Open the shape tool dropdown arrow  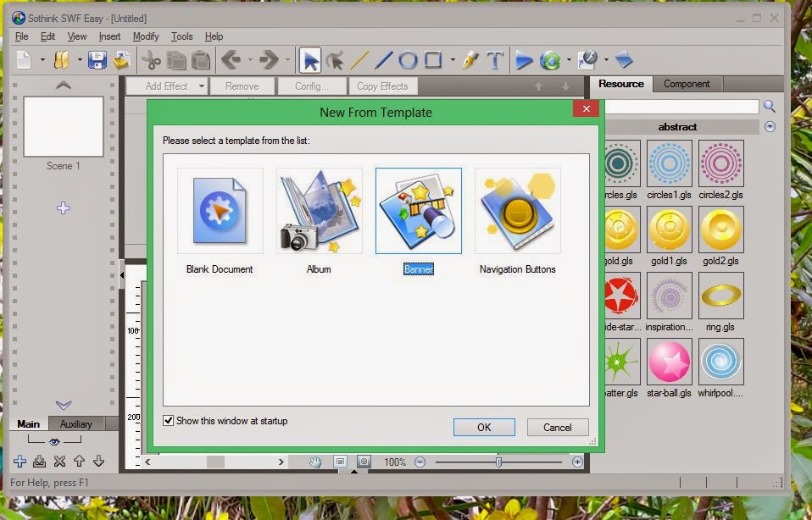pos(453,60)
